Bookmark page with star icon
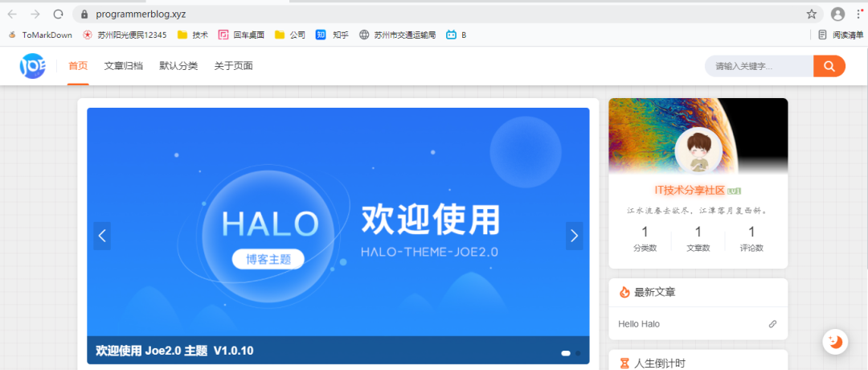The height and width of the screenshot is (370, 868). pos(811,14)
